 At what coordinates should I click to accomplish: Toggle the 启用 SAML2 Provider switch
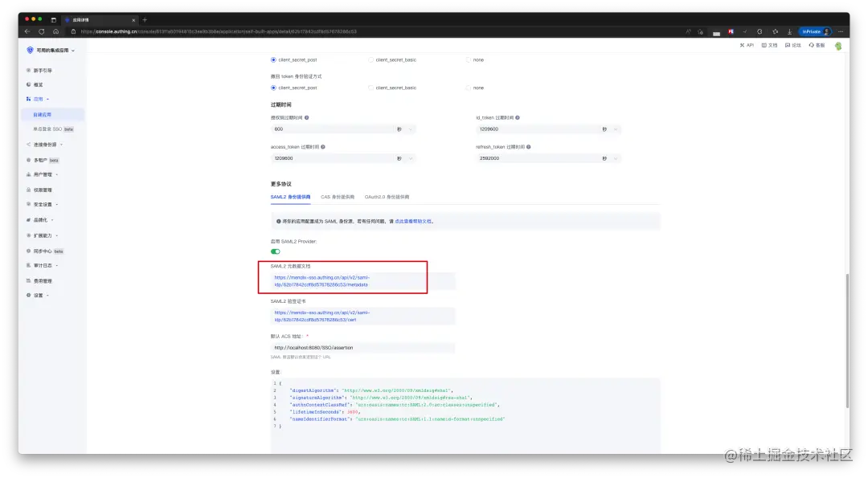(275, 251)
